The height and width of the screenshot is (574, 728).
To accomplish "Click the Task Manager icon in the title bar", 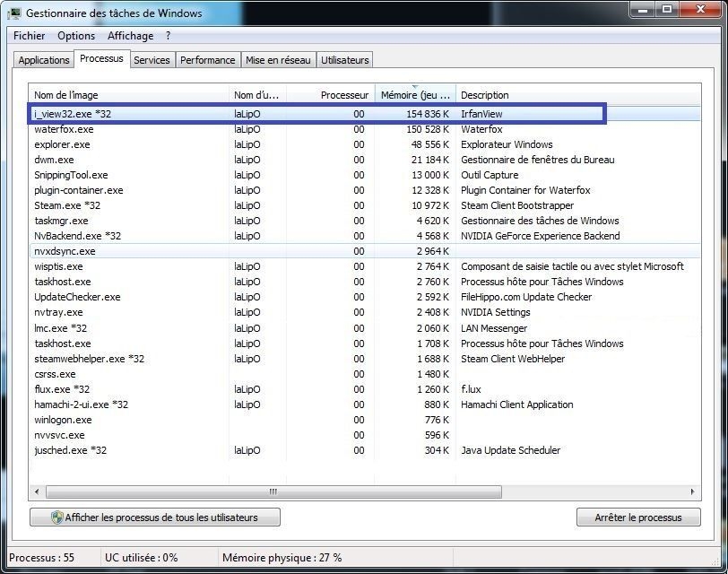I will click(14, 13).
